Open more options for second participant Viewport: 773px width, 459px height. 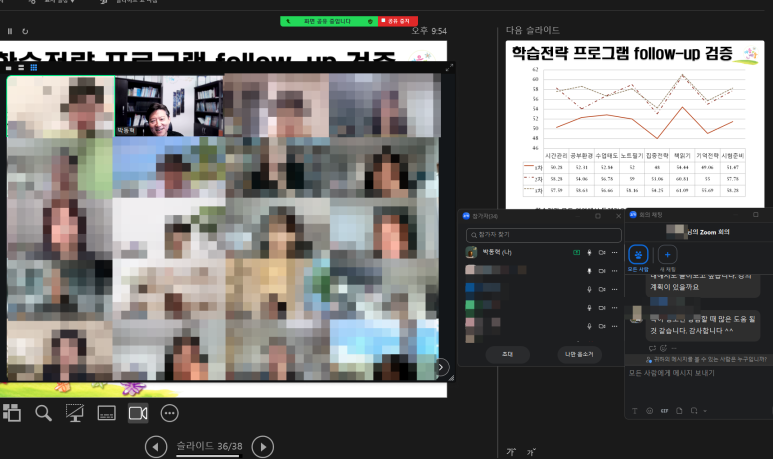coord(615,271)
